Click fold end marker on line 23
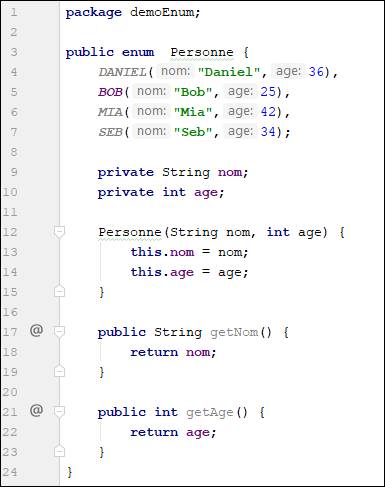The height and width of the screenshot is (487, 385). point(59,451)
